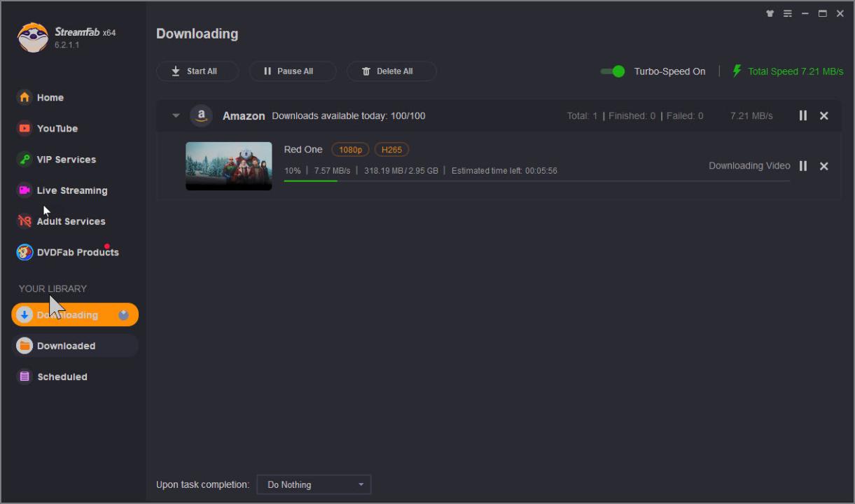Maximize the StreamFab window

click(x=823, y=13)
